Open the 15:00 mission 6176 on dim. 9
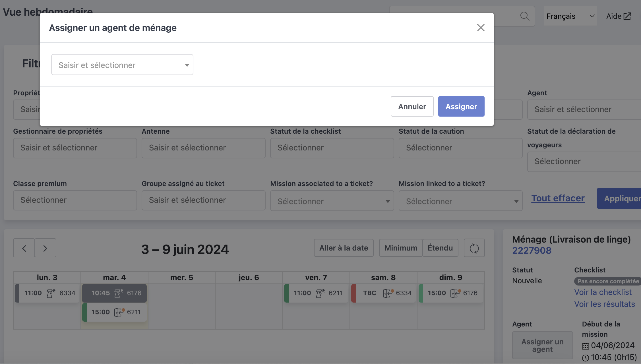The width and height of the screenshot is (641, 364). [451, 293]
